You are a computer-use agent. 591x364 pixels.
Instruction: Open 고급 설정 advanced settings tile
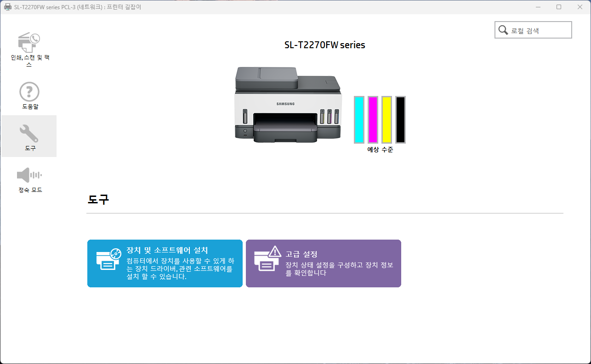324,263
